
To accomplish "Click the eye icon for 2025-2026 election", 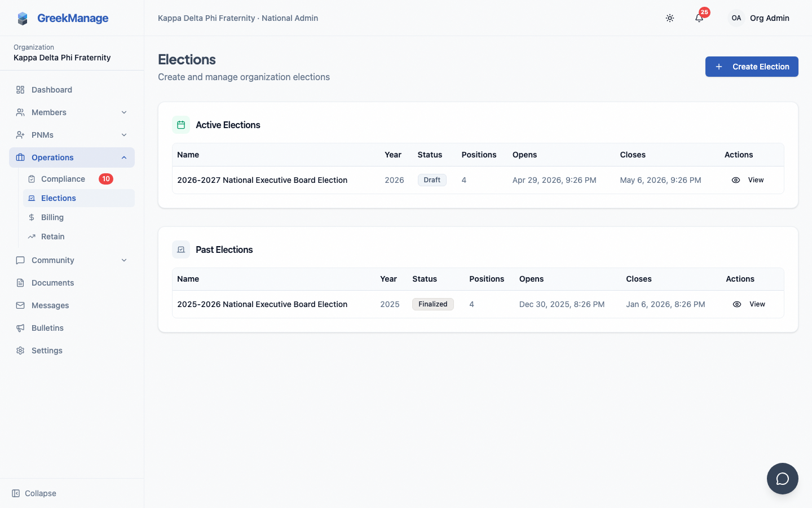I will point(737,304).
